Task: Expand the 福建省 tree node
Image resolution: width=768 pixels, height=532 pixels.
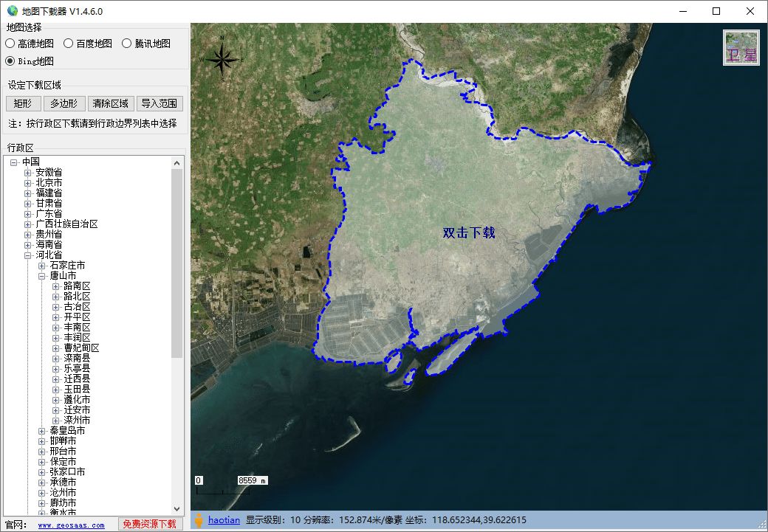Action: (27, 193)
